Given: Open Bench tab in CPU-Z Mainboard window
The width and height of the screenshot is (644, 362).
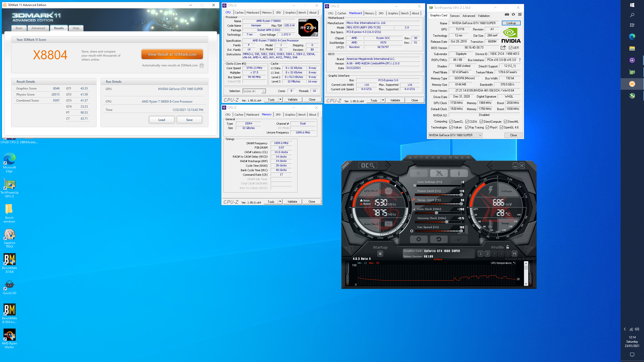Looking at the screenshot, I should [x=405, y=13].
